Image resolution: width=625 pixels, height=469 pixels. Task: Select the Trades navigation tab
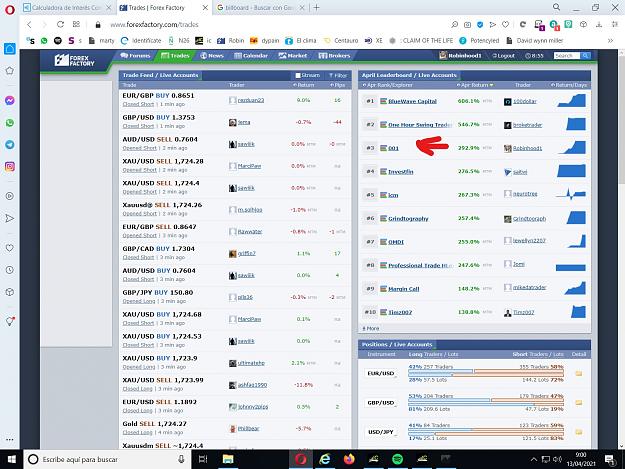pos(175,55)
